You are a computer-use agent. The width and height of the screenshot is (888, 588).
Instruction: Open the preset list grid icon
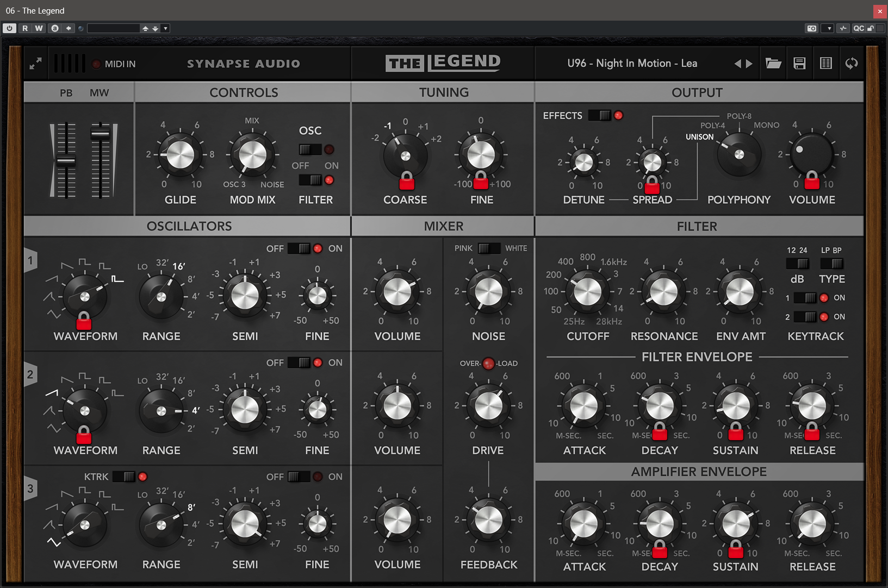tap(825, 64)
